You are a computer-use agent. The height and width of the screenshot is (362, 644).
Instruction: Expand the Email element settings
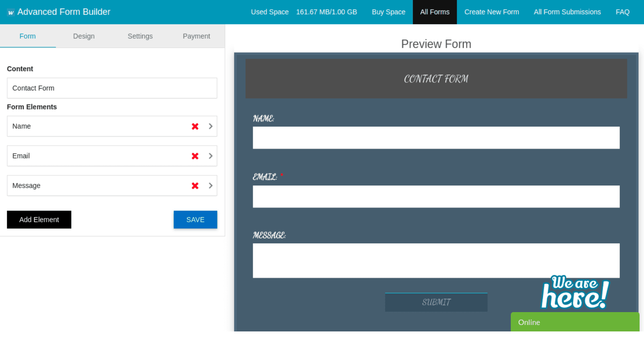(211, 156)
